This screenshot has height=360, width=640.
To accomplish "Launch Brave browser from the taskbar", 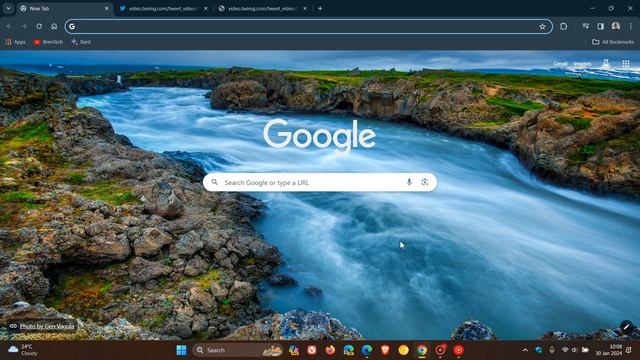I will coord(385,350).
